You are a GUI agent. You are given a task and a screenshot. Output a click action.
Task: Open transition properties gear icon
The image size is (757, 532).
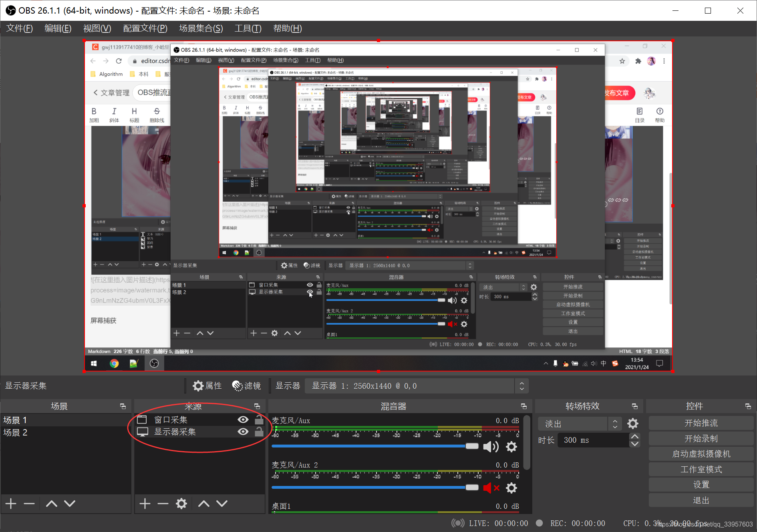633,424
